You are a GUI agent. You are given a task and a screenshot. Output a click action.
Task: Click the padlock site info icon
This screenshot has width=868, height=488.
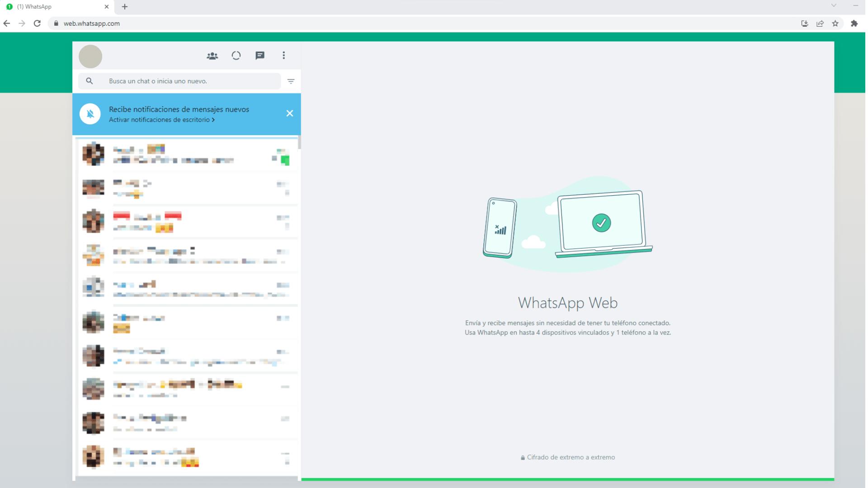tap(56, 23)
